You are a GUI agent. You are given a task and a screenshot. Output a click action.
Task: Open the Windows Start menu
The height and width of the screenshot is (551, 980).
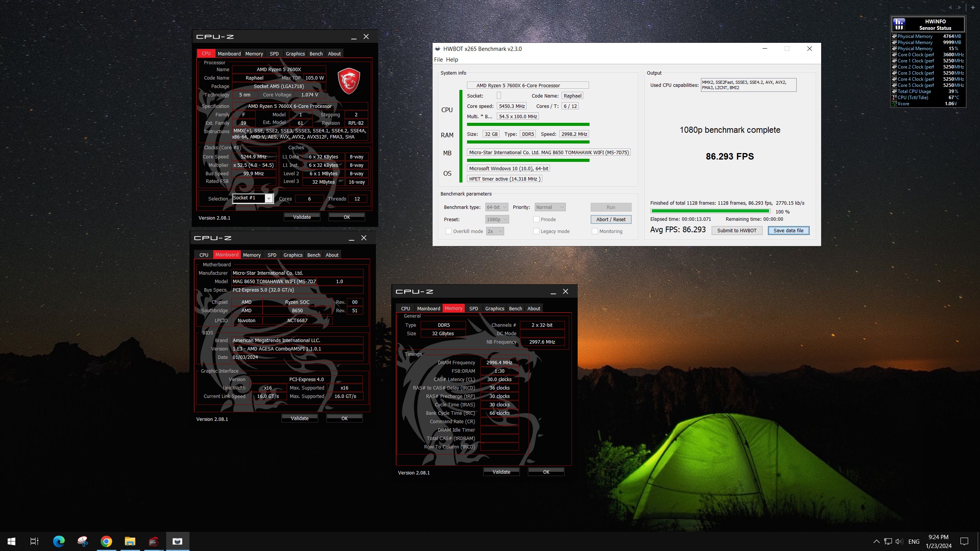[x=11, y=541]
